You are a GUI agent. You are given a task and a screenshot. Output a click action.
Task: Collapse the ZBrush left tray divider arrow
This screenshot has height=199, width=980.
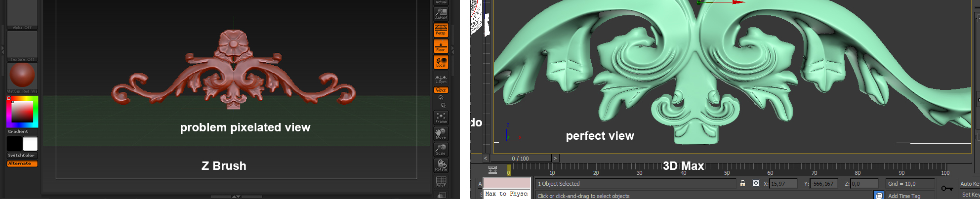(x=2, y=50)
